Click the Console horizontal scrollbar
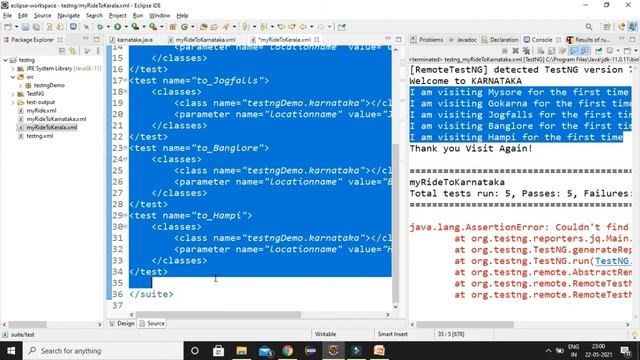Image resolution: width=640 pixels, height=360 pixels. point(465,324)
